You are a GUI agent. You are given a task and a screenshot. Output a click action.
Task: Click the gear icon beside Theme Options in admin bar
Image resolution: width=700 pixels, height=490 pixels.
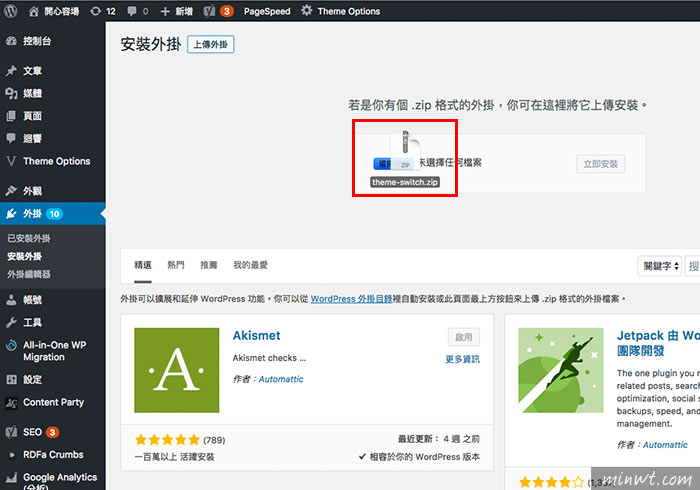[306, 11]
